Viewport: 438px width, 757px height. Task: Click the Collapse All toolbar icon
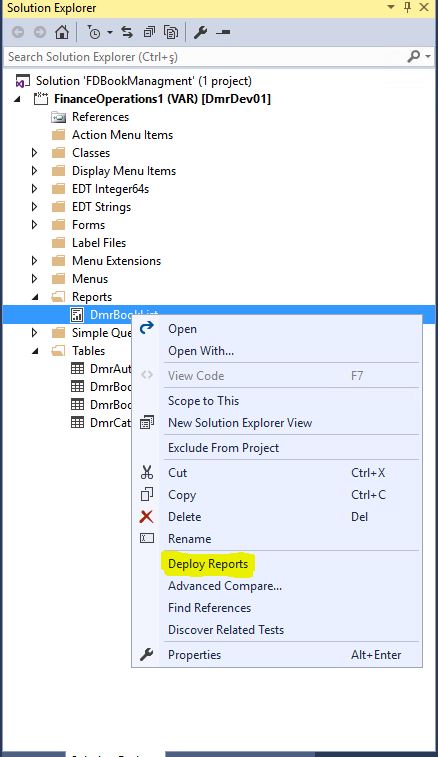point(149,32)
